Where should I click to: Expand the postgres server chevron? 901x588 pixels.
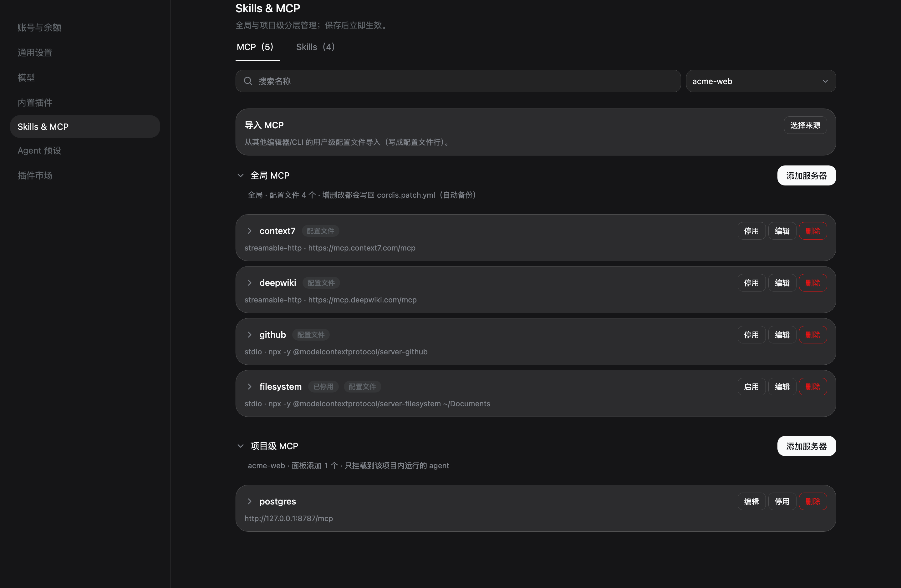(x=249, y=501)
